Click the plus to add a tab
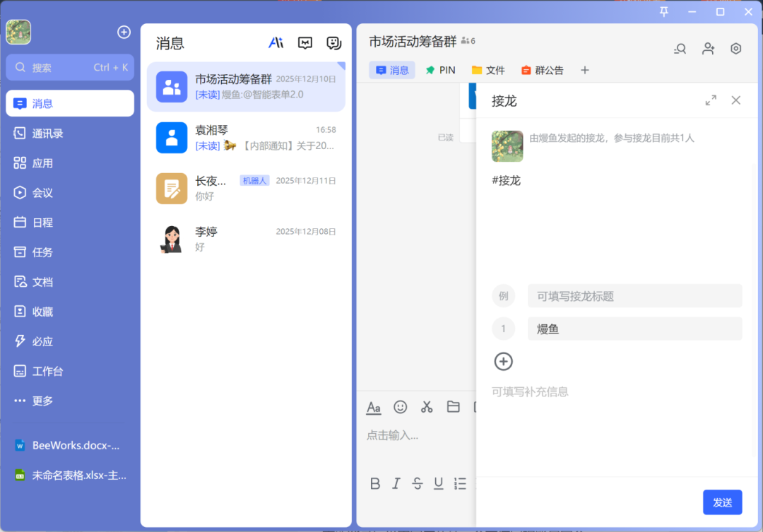This screenshot has width=763, height=532. [x=585, y=70]
